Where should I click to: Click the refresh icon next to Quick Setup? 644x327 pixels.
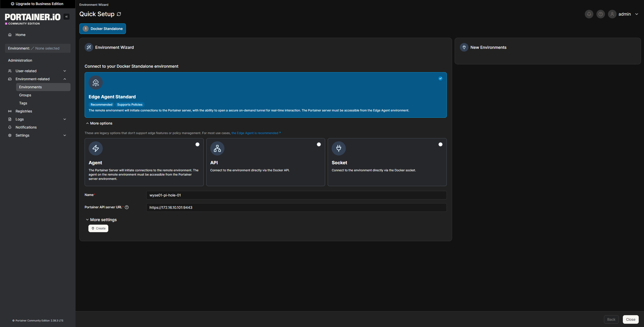click(x=119, y=14)
